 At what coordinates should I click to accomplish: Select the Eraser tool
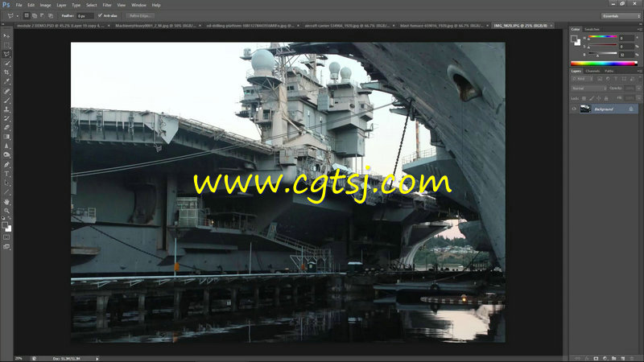point(6,127)
